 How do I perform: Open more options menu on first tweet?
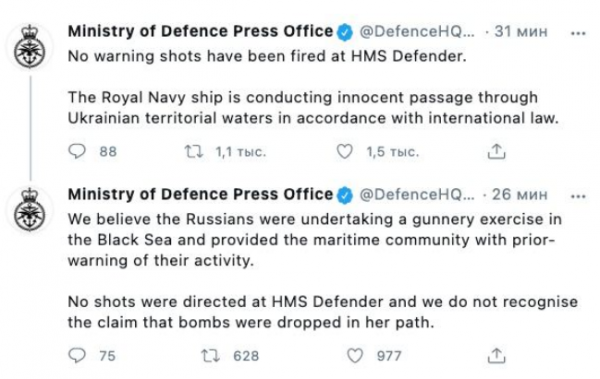pyautogui.click(x=578, y=33)
